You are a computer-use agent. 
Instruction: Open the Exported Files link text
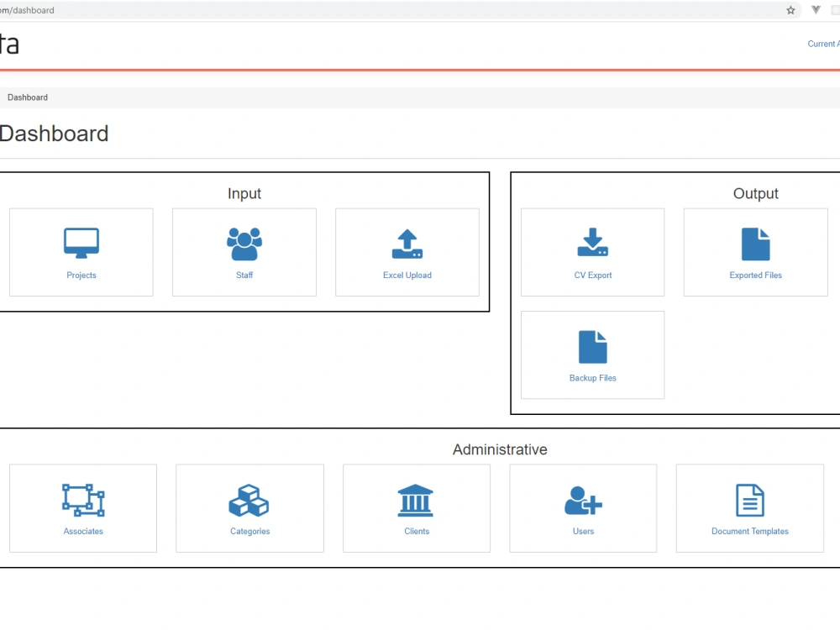[755, 275]
